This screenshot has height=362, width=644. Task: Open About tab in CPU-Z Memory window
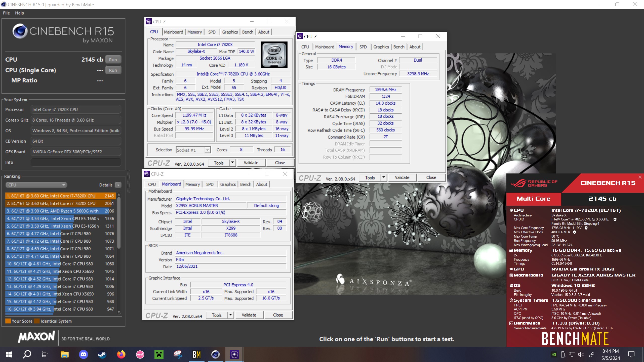click(x=415, y=47)
